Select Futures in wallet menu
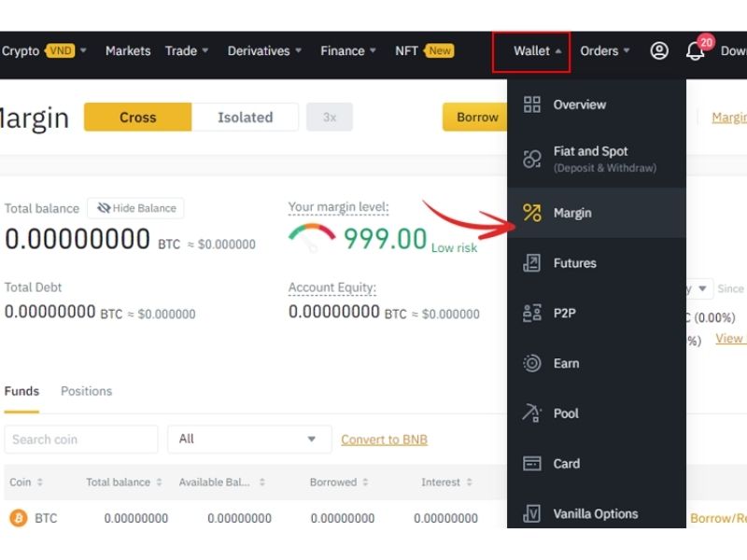This screenshot has width=747, height=560. [x=597, y=263]
